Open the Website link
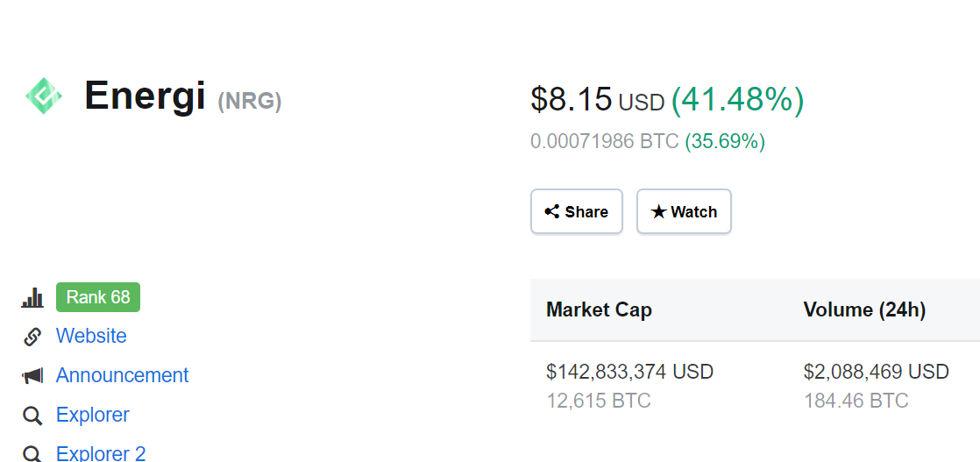This screenshot has height=462, width=980. 91,336
